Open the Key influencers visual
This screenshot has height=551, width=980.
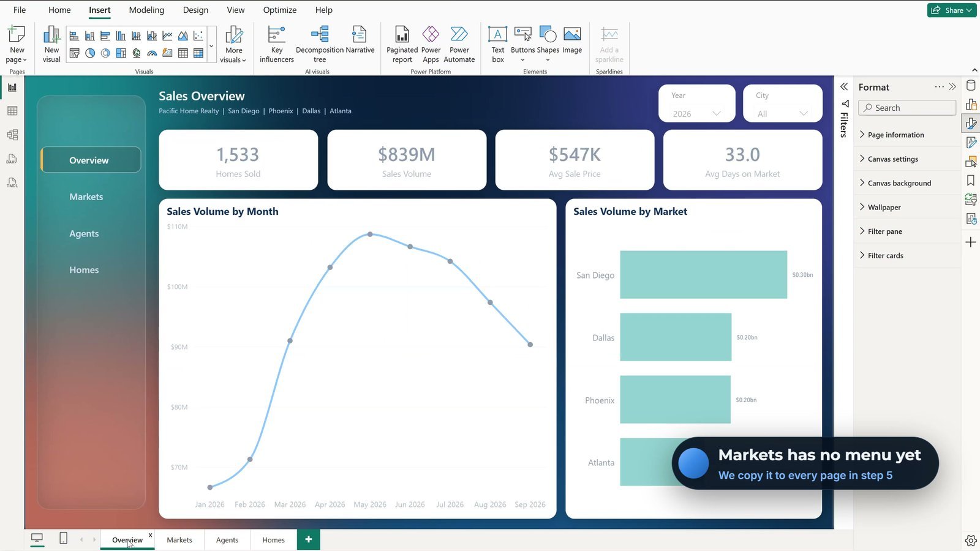pos(277,44)
